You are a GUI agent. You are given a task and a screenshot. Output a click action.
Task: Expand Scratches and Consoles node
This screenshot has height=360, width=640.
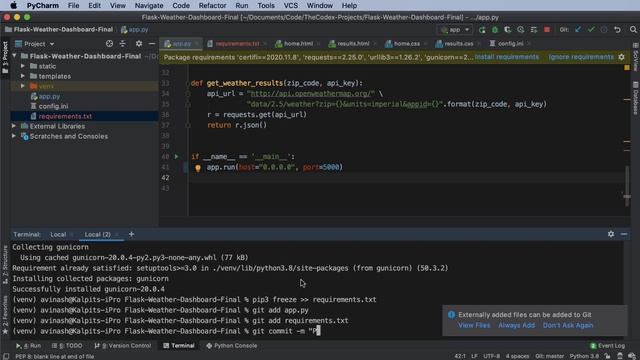click(x=14, y=136)
